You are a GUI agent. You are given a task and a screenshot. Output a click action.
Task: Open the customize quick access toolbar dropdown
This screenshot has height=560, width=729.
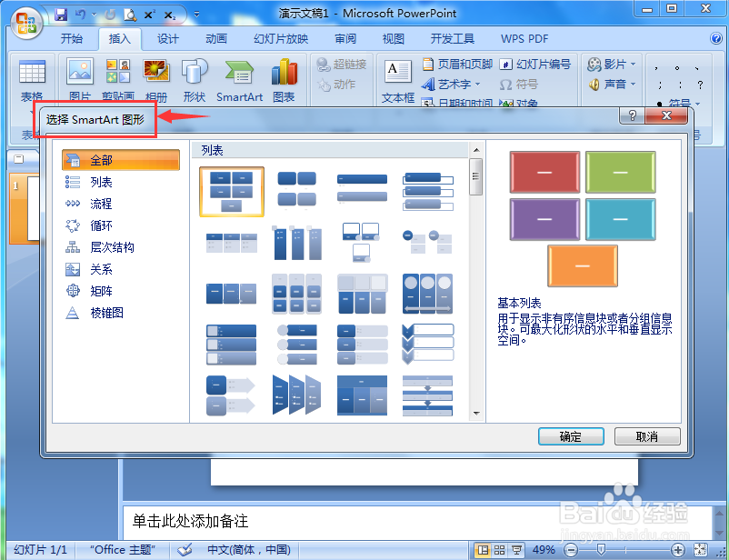click(197, 15)
